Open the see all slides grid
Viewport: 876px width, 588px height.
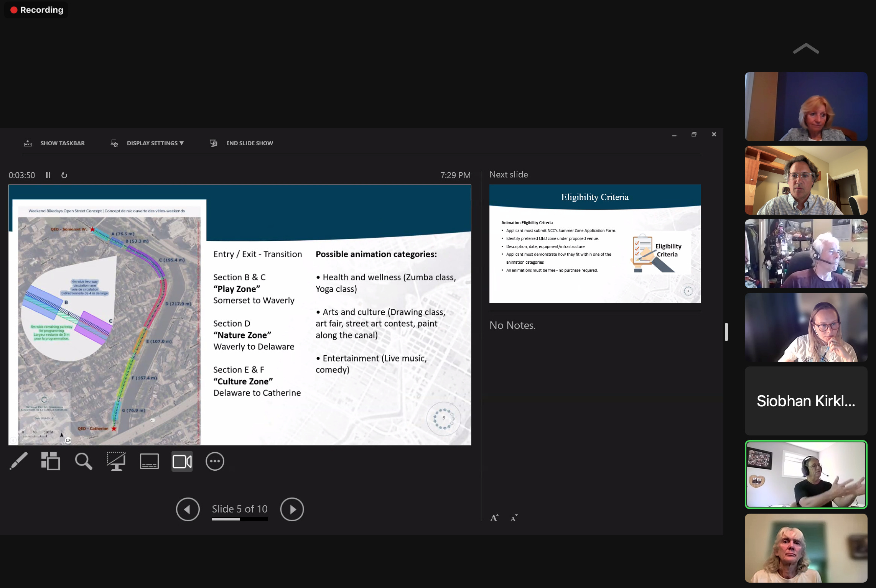pyautogui.click(x=50, y=461)
